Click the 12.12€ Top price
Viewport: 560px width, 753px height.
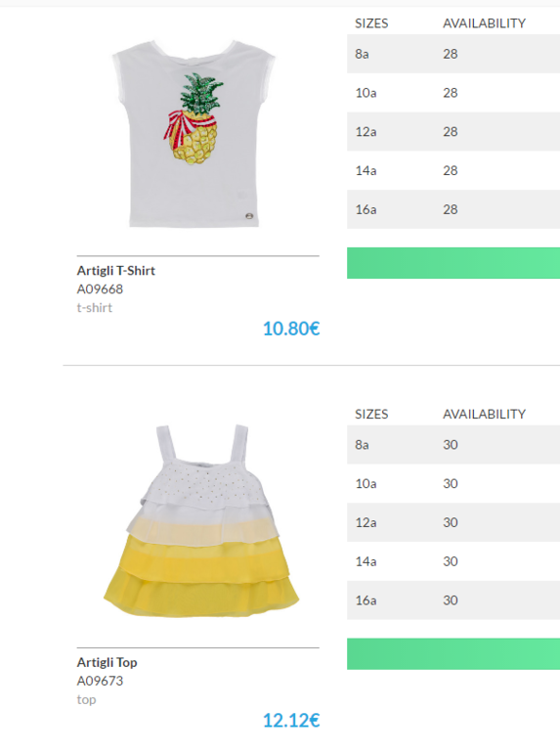(291, 721)
